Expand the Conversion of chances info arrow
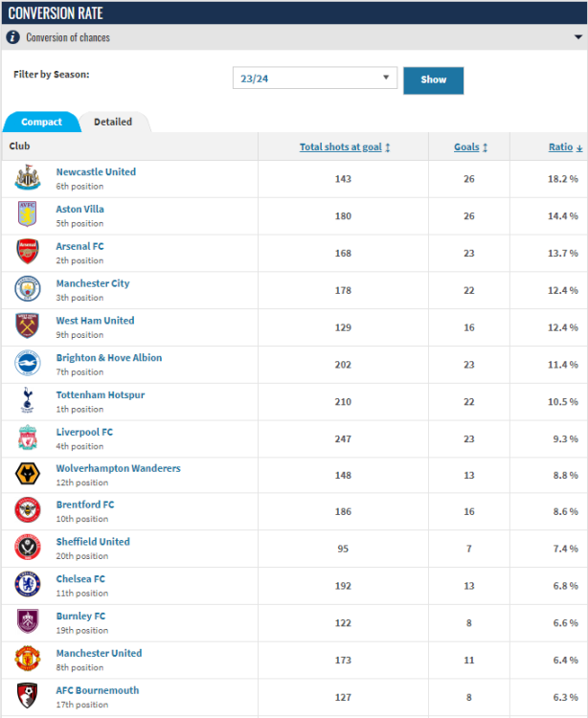588x718 pixels. tap(578, 37)
